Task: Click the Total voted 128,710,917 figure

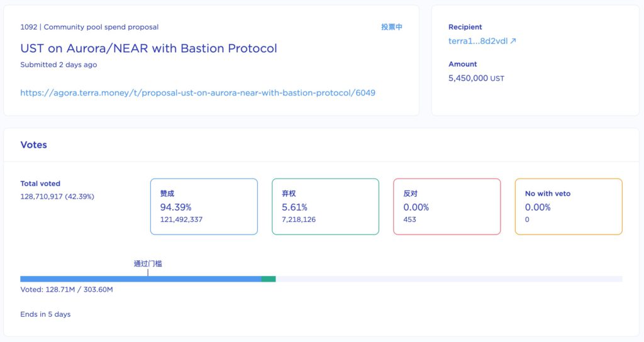Action: (57, 196)
